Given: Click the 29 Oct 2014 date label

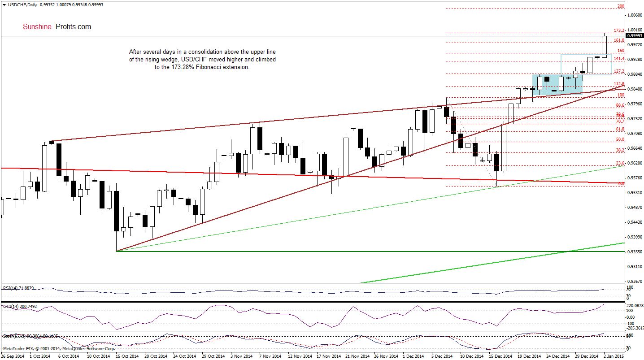Looking at the screenshot, I should pyautogui.click(x=213, y=356).
